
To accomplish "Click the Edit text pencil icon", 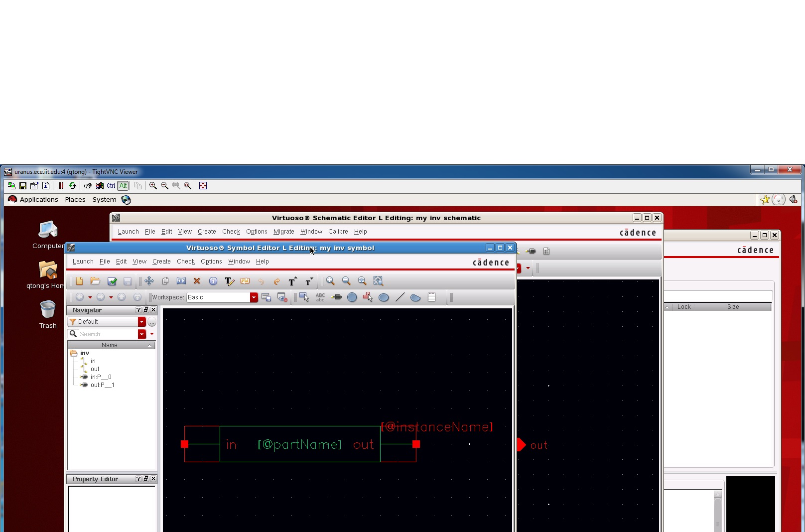I will pos(229,281).
